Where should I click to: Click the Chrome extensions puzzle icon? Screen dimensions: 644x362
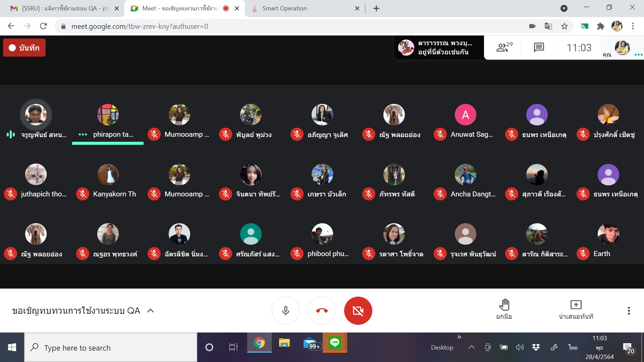pos(601,26)
